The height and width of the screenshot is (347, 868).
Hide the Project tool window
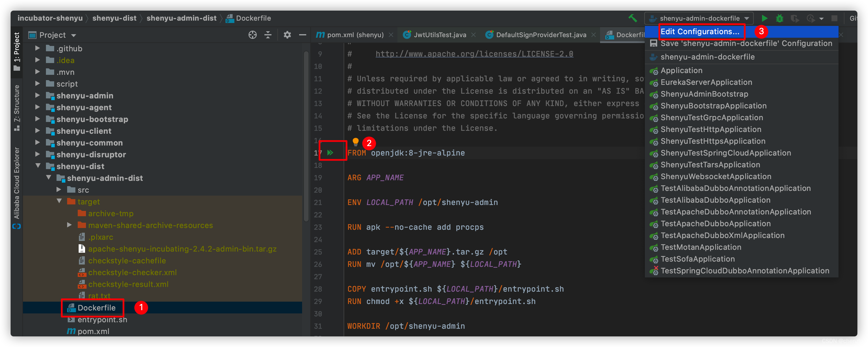coord(303,35)
